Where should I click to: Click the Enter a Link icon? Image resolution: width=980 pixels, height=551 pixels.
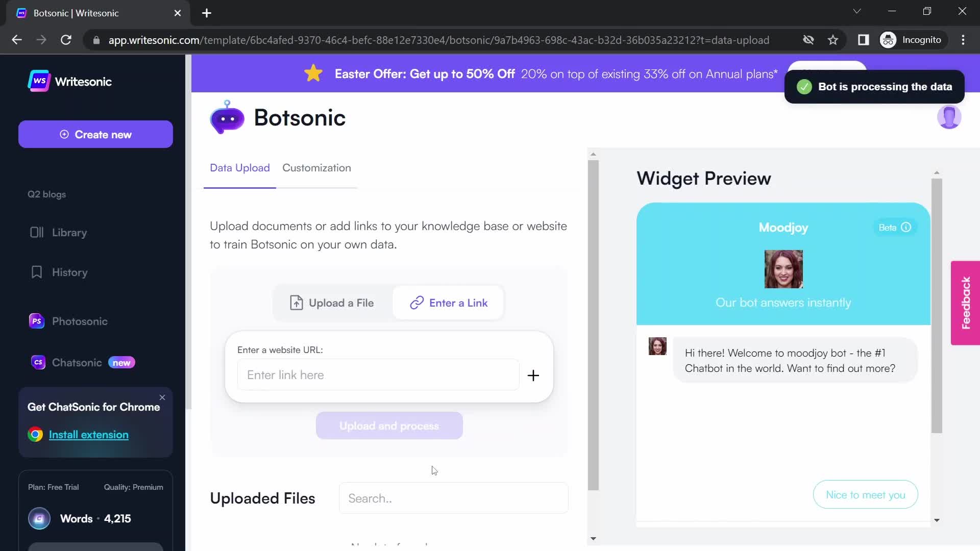pyautogui.click(x=416, y=303)
